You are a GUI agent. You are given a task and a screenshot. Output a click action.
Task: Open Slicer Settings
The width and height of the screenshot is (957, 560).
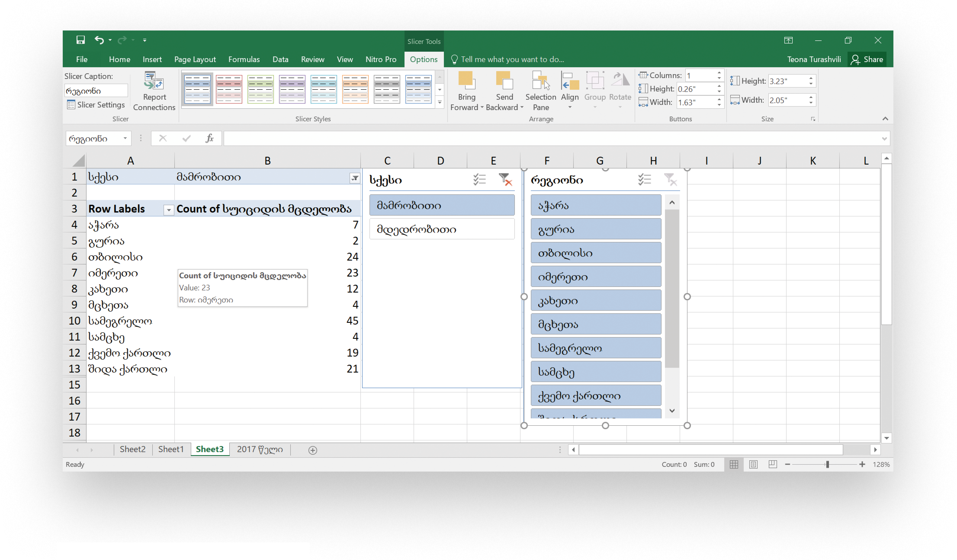click(x=96, y=104)
